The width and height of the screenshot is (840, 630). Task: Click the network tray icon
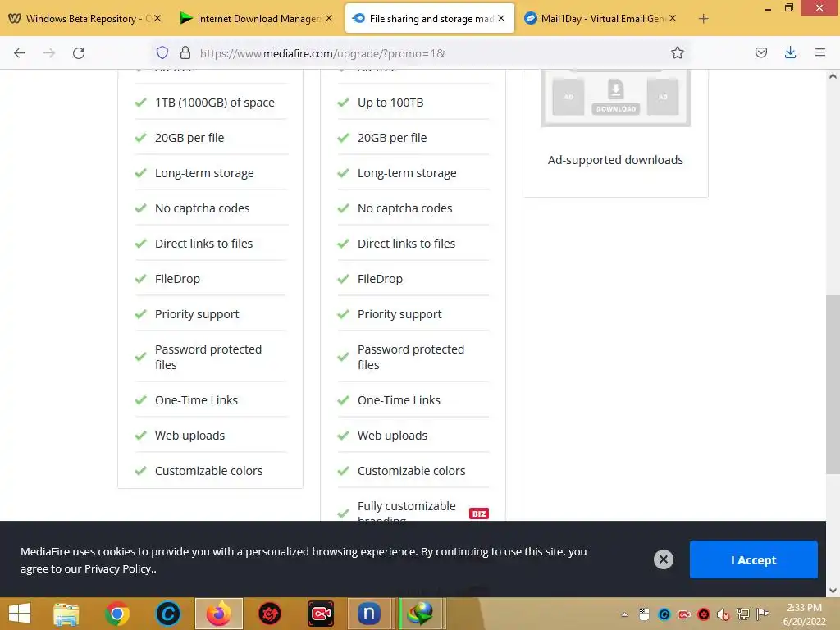click(x=743, y=614)
